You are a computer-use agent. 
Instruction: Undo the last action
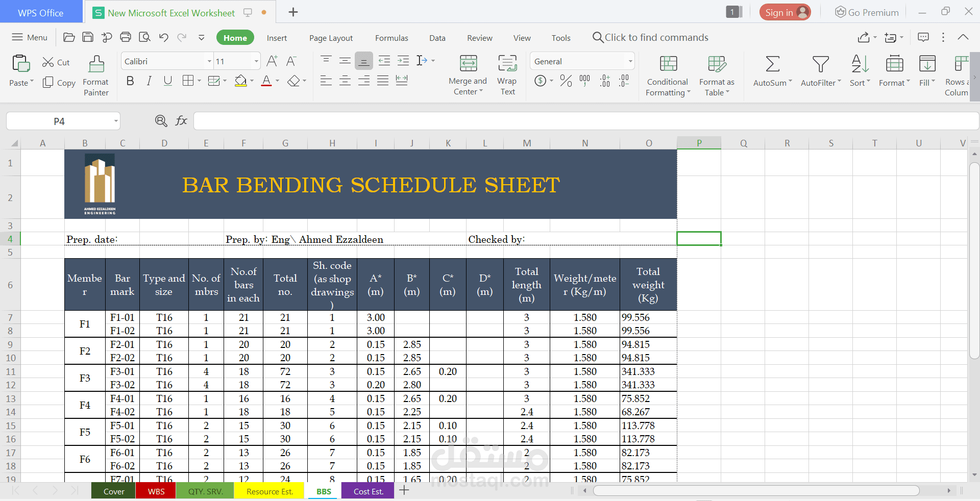click(163, 37)
